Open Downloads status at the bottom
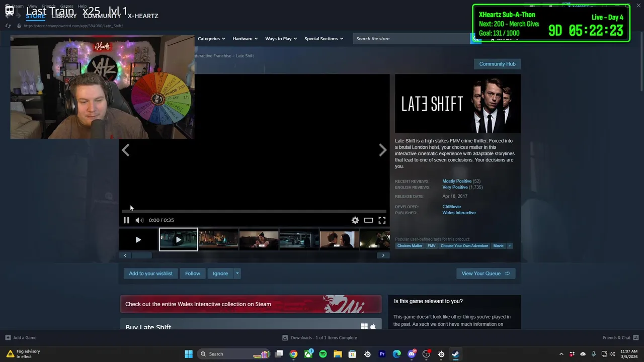This screenshot has width=644, height=362. 319,338
